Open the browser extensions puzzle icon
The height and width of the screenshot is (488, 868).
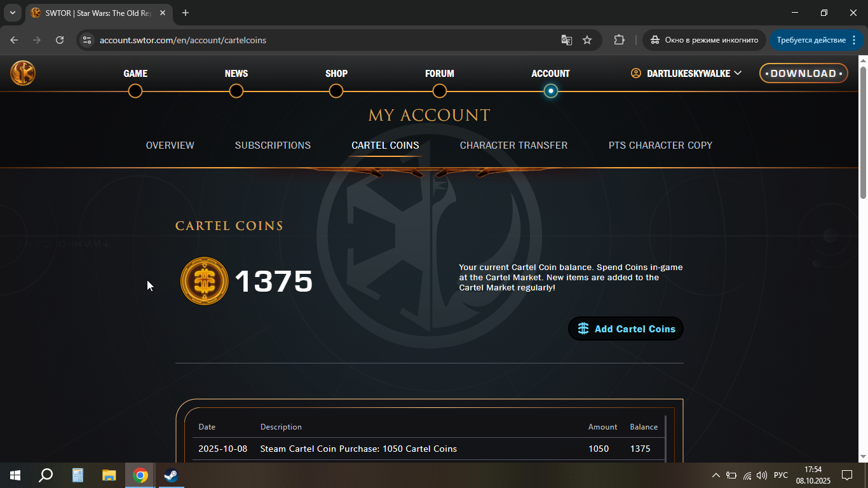point(619,40)
